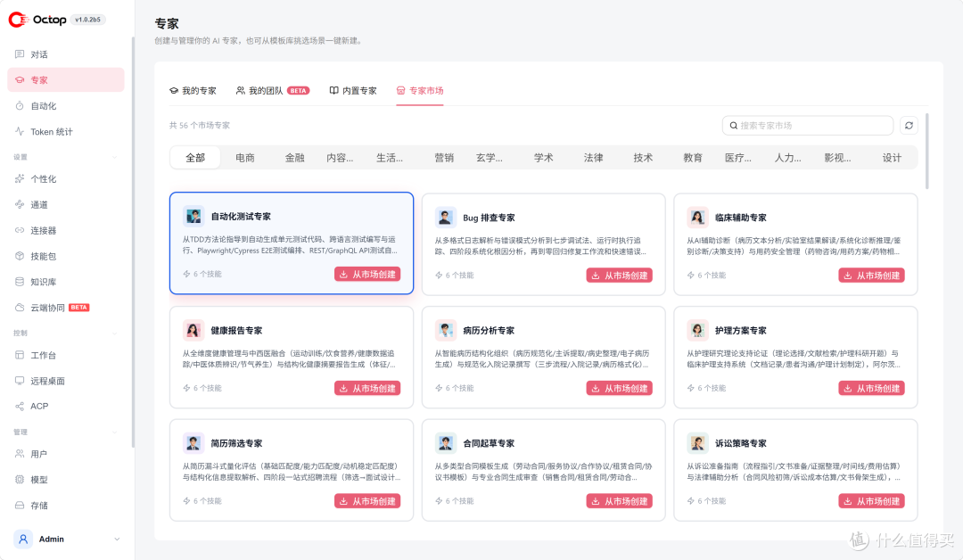The height and width of the screenshot is (560, 963).
Task: Click the v1.0.2b5 version badge
Action: click(87, 20)
